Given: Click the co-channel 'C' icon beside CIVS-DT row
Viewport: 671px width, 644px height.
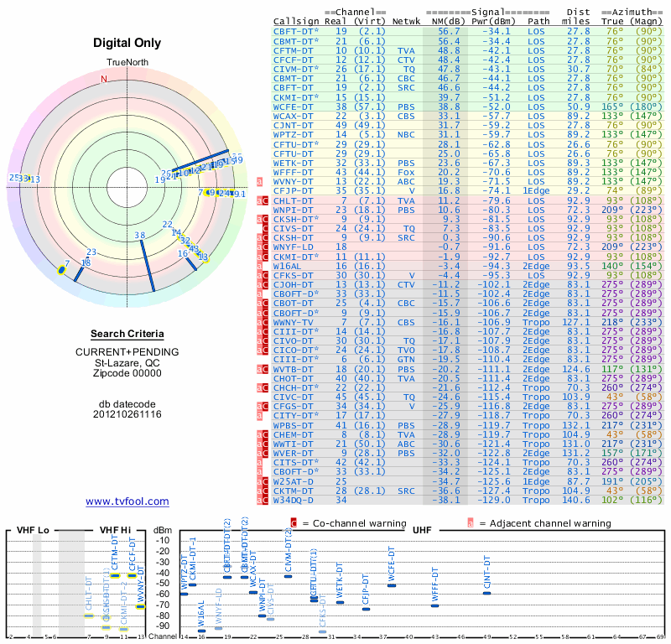Looking at the screenshot, I should coord(265,228).
